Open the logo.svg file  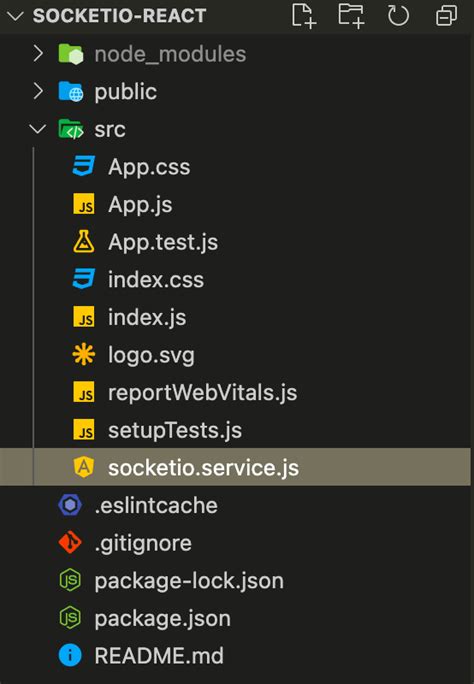click(151, 356)
